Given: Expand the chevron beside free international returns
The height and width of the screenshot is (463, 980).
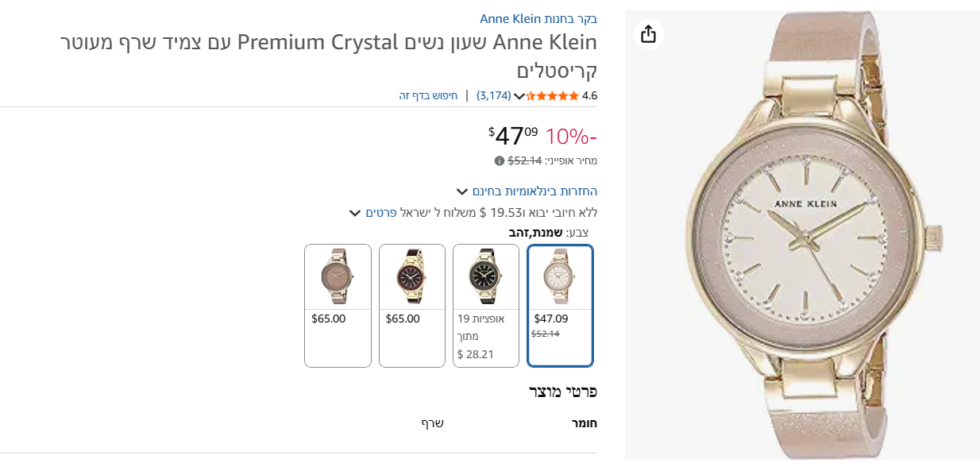Looking at the screenshot, I should pos(462,191).
